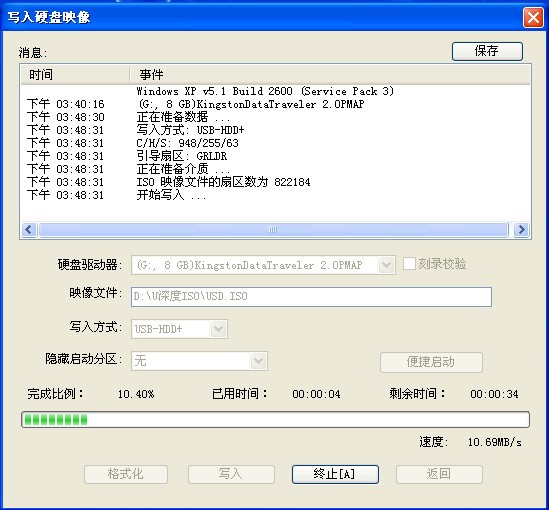The width and height of the screenshot is (549, 510).
Task: Click the 时间 column header
Action: point(75,75)
